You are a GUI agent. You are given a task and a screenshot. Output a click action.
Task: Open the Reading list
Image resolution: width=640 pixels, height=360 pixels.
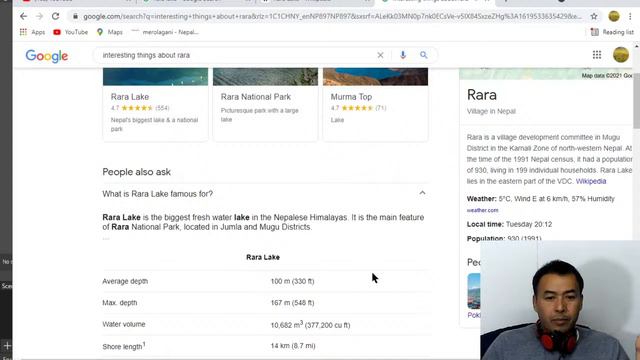(612, 32)
